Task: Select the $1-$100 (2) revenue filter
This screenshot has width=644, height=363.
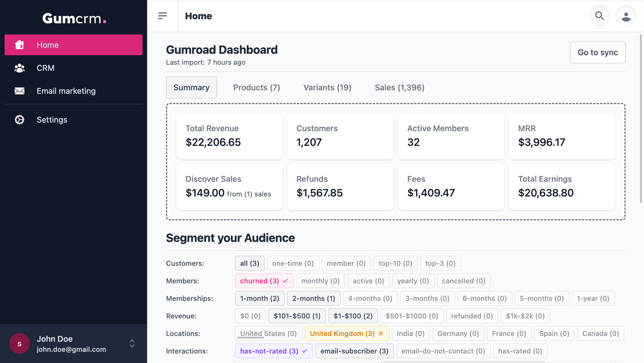Action: tap(353, 316)
